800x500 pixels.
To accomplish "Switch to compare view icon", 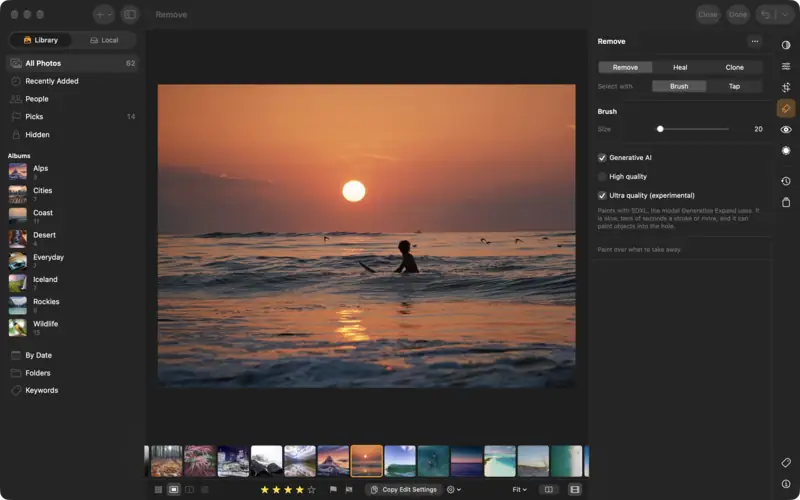I will coord(189,489).
